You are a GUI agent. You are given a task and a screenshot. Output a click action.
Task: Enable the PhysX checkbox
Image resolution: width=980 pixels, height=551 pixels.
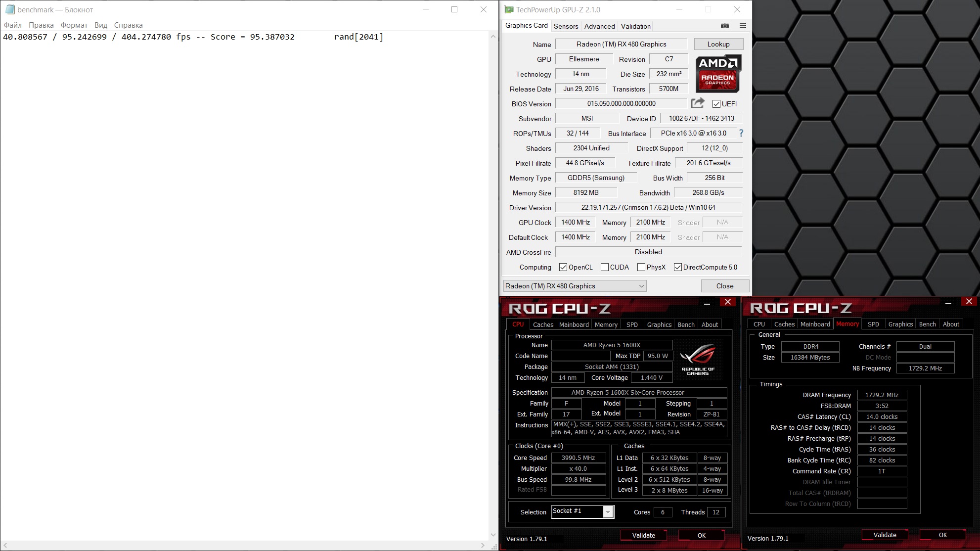point(641,267)
